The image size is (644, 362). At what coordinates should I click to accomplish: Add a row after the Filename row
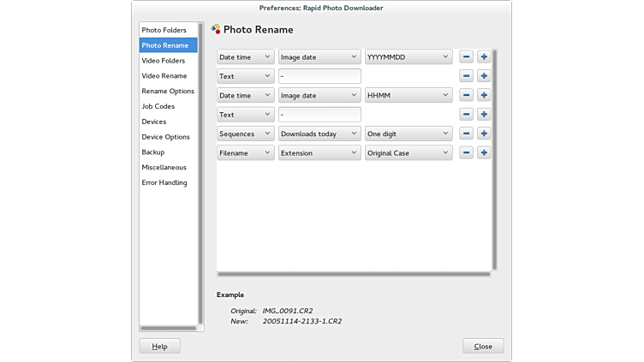484,153
